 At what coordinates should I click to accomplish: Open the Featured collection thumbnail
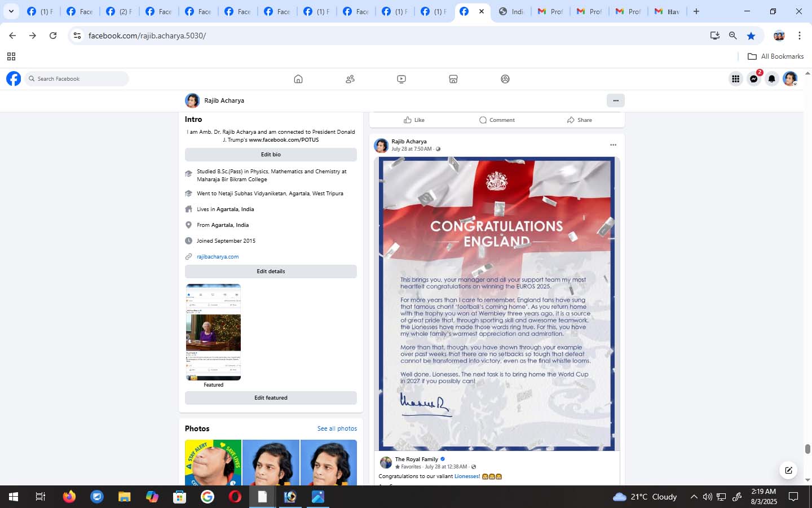(x=213, y=332)
